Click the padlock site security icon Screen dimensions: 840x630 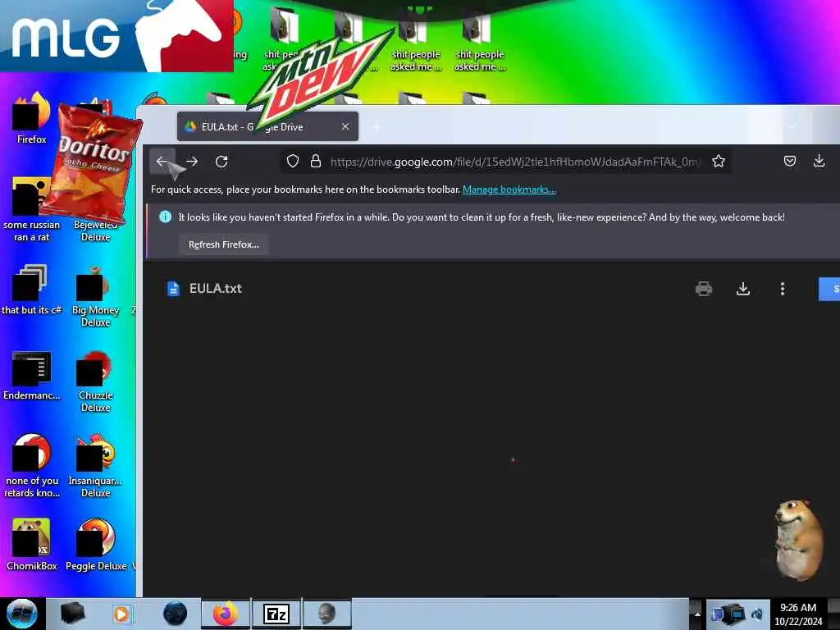click(x=316, y=162)
